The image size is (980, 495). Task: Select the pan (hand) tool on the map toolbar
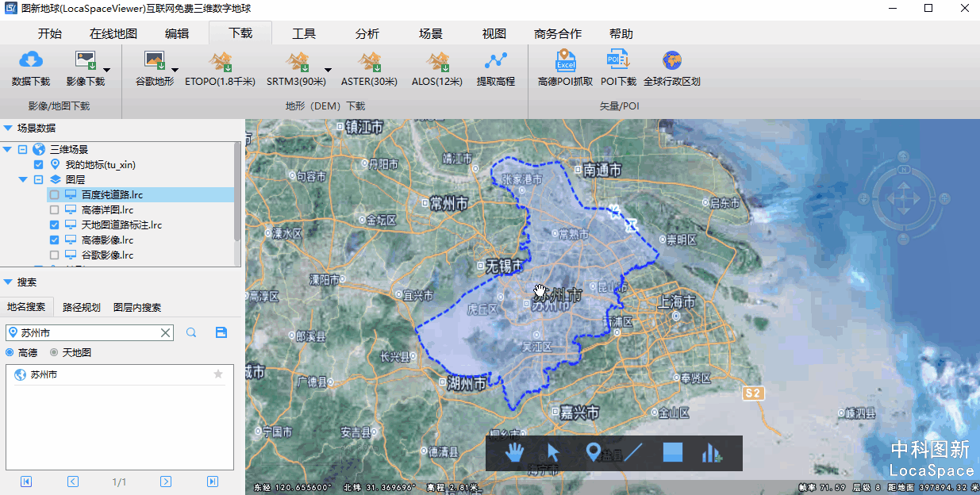tap(514, 453)
